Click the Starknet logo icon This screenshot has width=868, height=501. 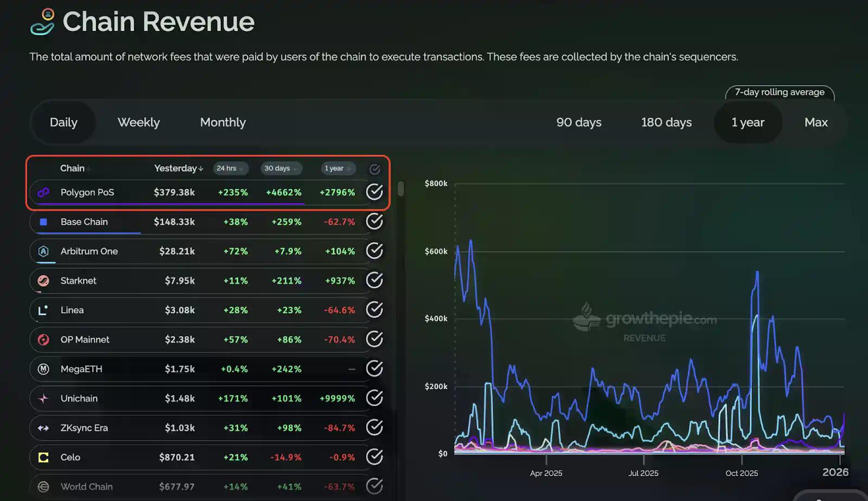(x=43, y=281)
